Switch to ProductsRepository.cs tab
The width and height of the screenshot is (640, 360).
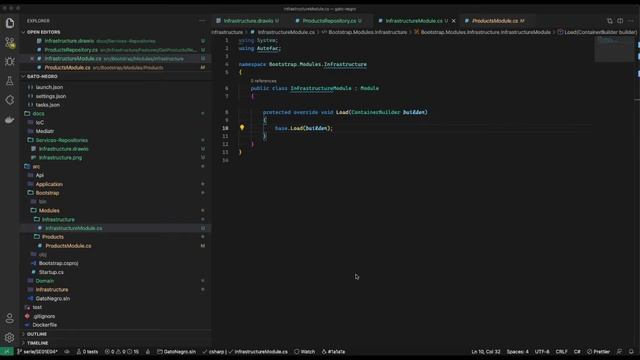329,21
